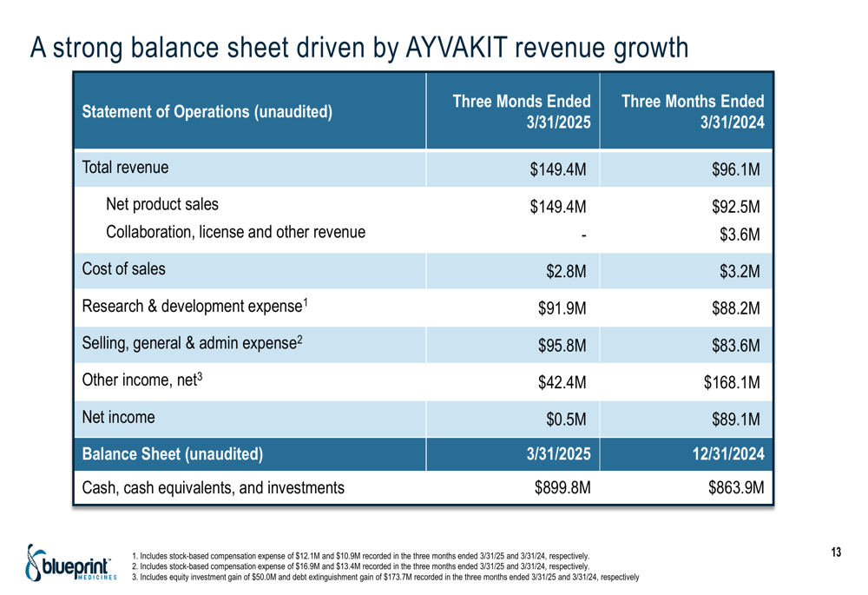Image resolution: width=868 pixels, height=595 pixels.
Task: Select footnote 3 about equity investment gain
Action: (x=385, y=577)
